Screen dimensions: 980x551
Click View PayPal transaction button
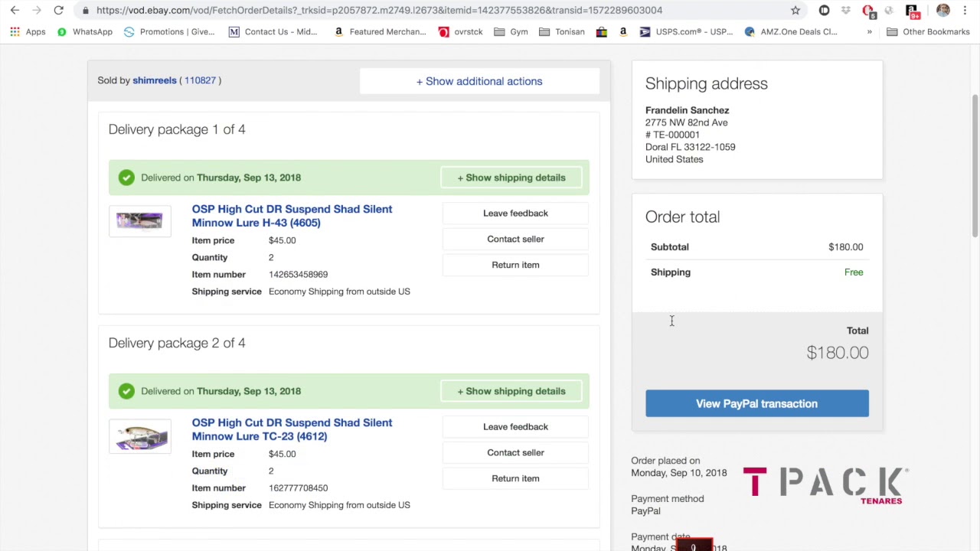pos(756,403)
